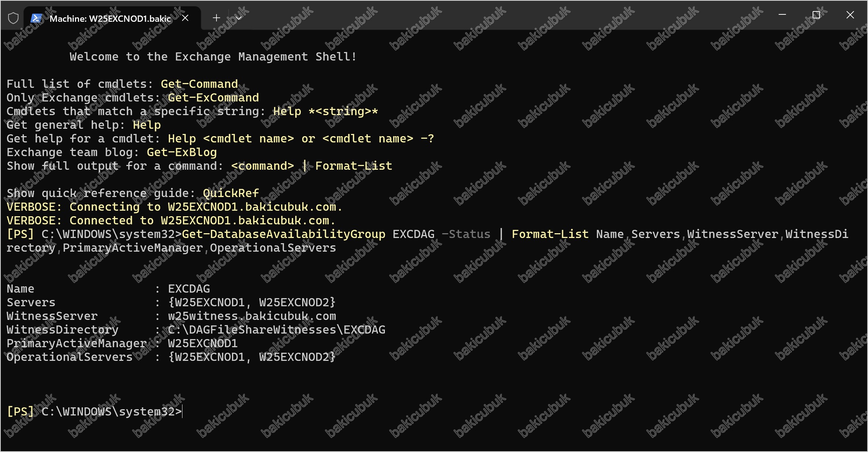Click the Get-DatabaseAvailabilityGroup command text
Viewport: 868px width, 452px height.
[283, 234]
